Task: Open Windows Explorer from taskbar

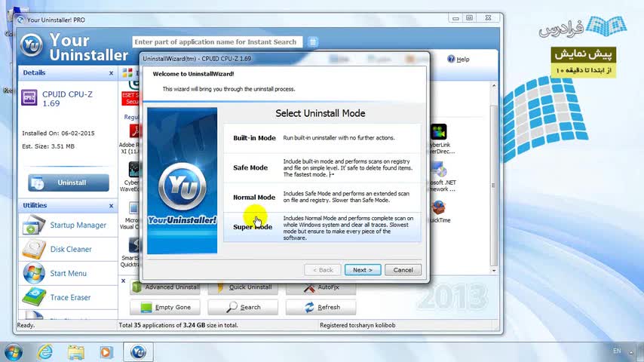Action: pyautogui.click(x=76, y=352)
